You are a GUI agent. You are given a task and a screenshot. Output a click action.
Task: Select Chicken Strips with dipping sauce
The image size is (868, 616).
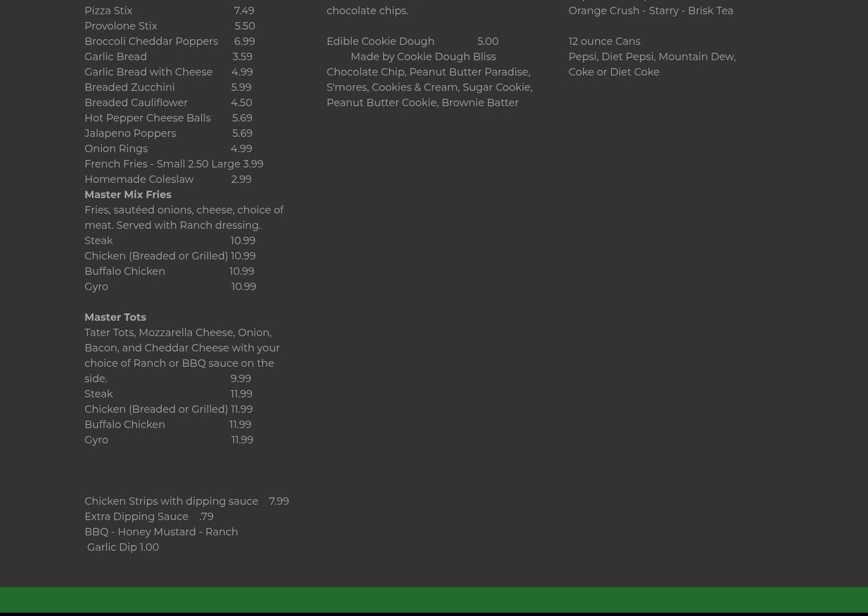pos(171,501)
